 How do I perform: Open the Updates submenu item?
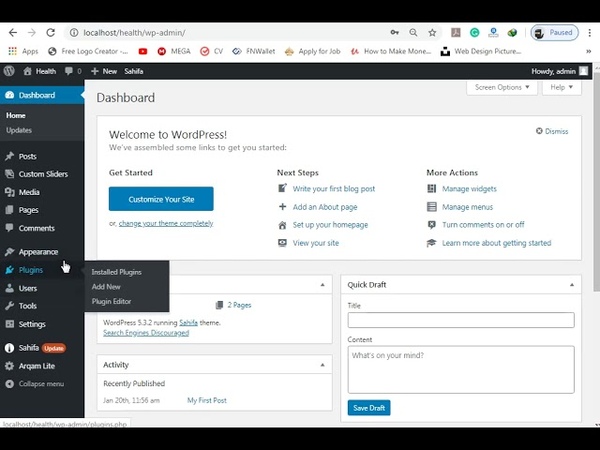pyautogui.click(x=19, y=130)
